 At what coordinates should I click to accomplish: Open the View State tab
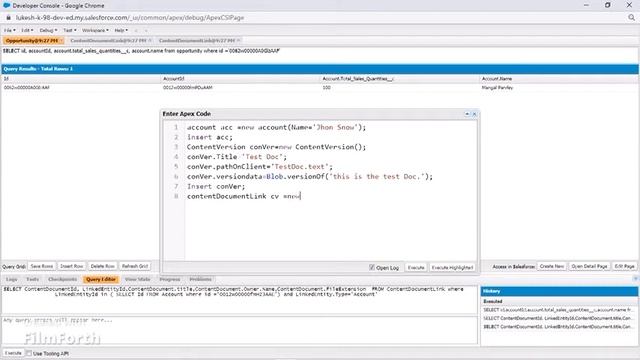pos(138,279)
